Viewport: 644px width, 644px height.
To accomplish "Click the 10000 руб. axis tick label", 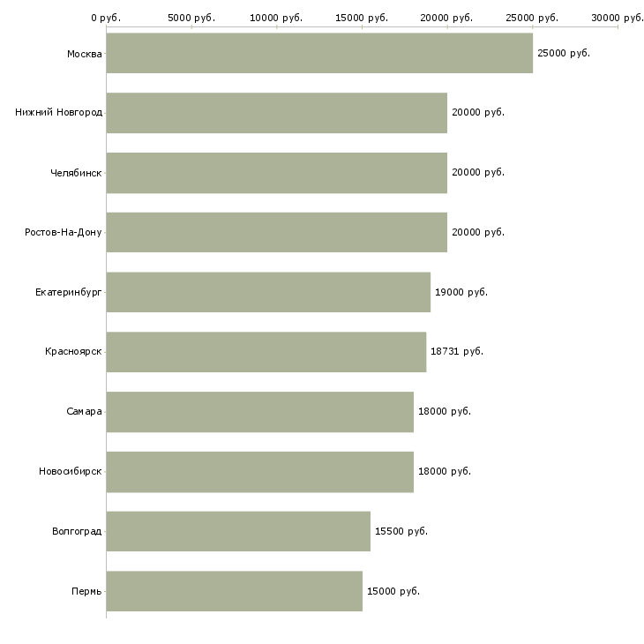I will 276,18.
